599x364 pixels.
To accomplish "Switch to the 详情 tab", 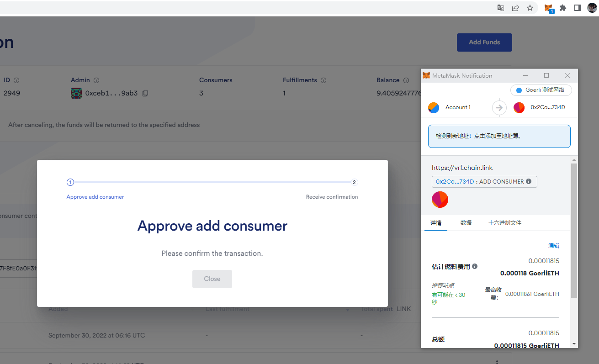I will 436,223.
